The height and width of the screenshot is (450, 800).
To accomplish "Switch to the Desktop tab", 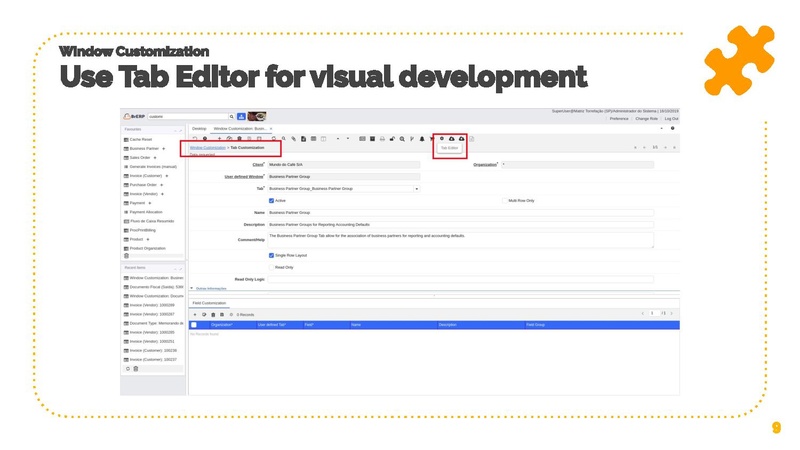I will pyautogui.click(x=199, y=128).
